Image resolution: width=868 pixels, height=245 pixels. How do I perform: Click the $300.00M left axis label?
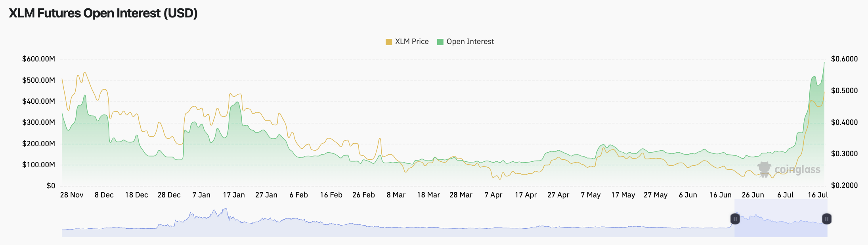click(38, 122)
